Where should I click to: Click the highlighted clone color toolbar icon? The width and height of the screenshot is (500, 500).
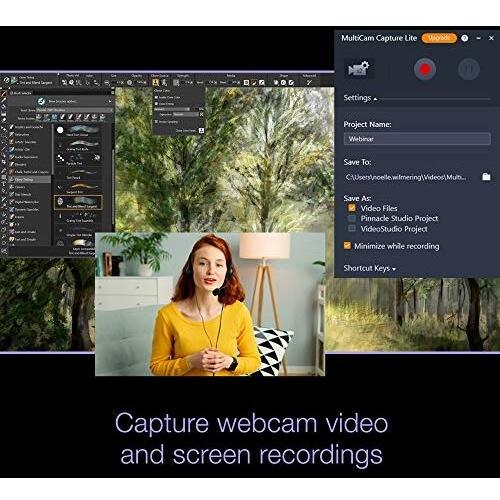pyautogui.click(x=155, y=82)
